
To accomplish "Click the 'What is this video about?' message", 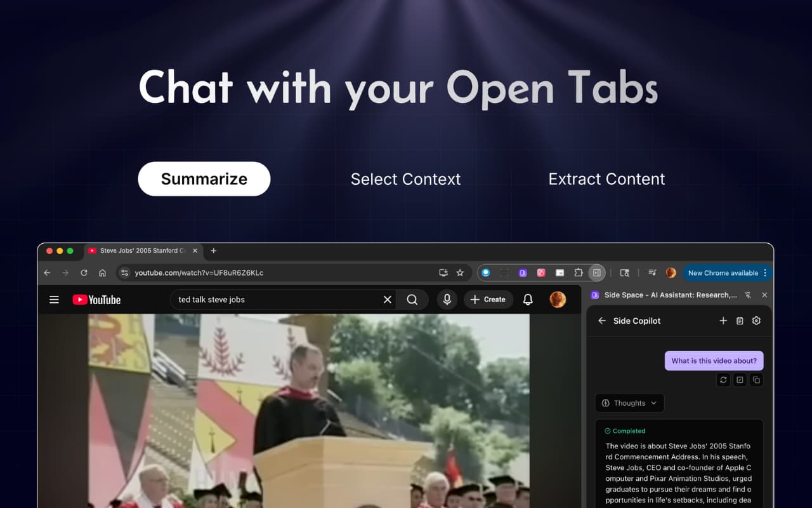I will click(x=714, y=361).
